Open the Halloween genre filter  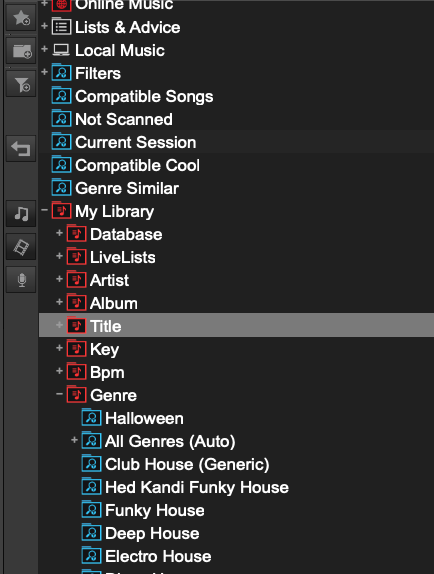tap(144, 418)
